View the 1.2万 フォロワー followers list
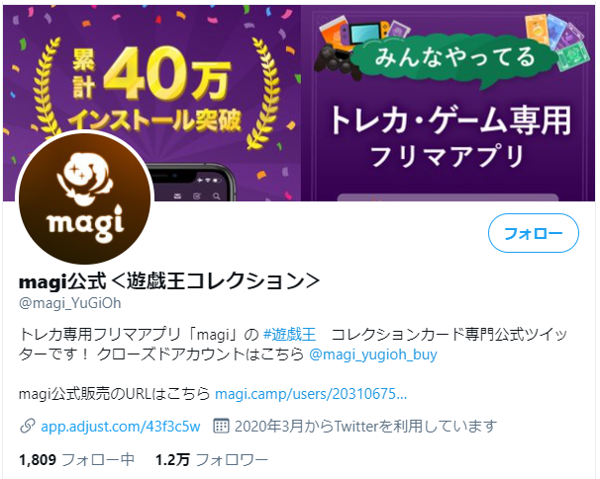This screenshot has height=479, width=600. click(212, 459)
